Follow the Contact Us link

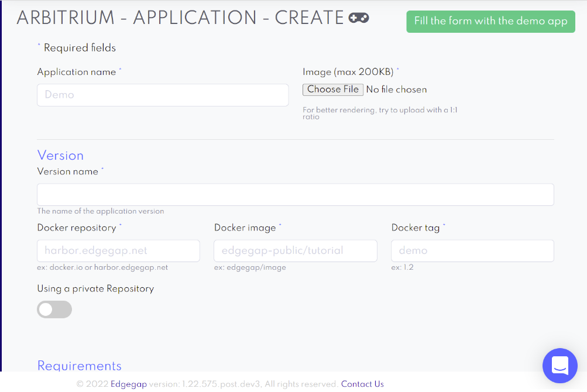[362, 384]
